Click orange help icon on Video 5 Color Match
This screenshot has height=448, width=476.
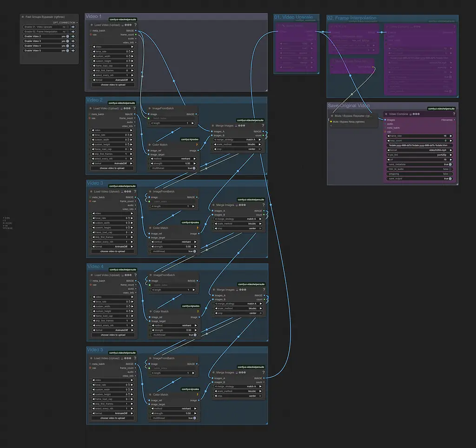pos(197,395)
